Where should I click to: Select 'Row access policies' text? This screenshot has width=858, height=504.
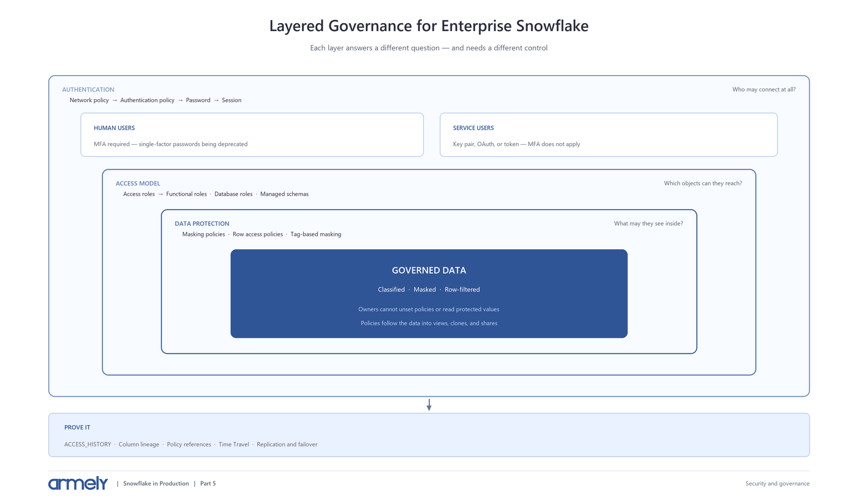click(x=258, y=234)
